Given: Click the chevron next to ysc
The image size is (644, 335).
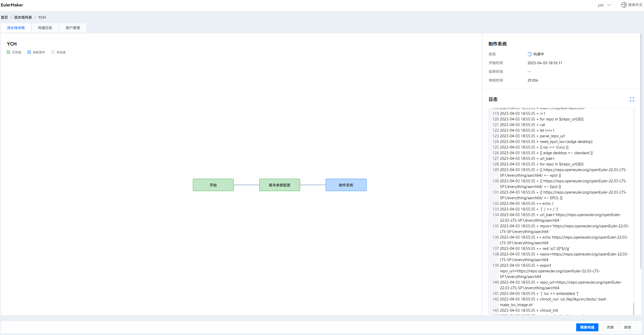Looking at the screenshot, I should click(609, 5).
